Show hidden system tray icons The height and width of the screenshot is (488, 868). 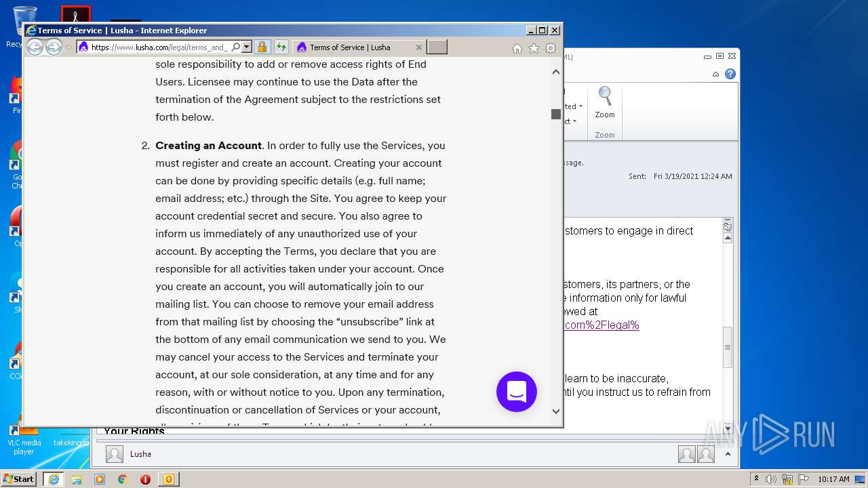[x=757, y=479]
